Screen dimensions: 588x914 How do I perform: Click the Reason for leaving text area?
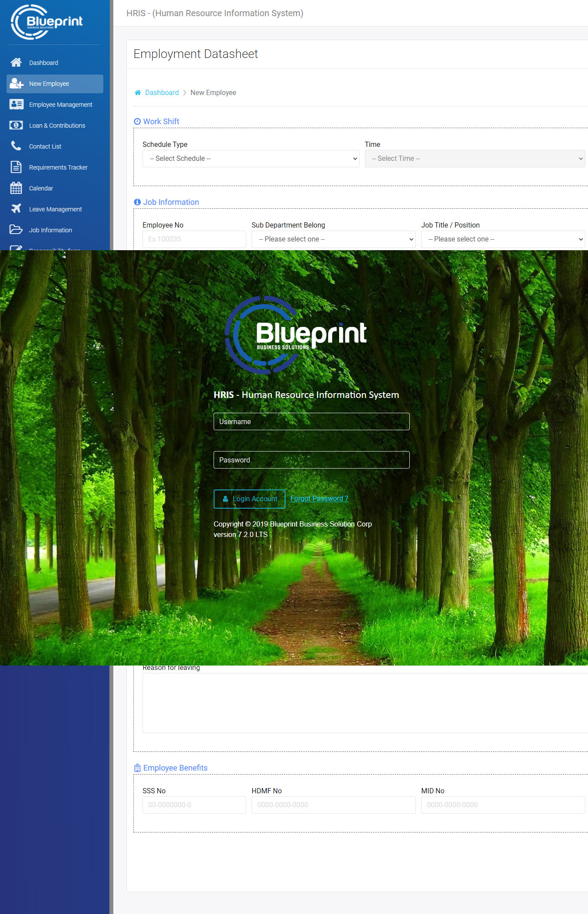pyautogui.click(x=364, y=703)
